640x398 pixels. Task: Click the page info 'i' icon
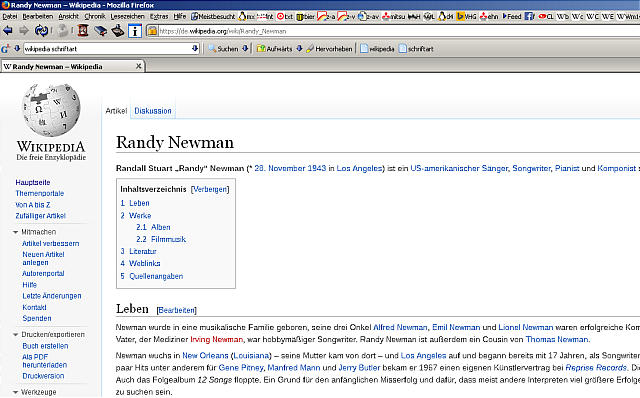[x=135, y=31]
